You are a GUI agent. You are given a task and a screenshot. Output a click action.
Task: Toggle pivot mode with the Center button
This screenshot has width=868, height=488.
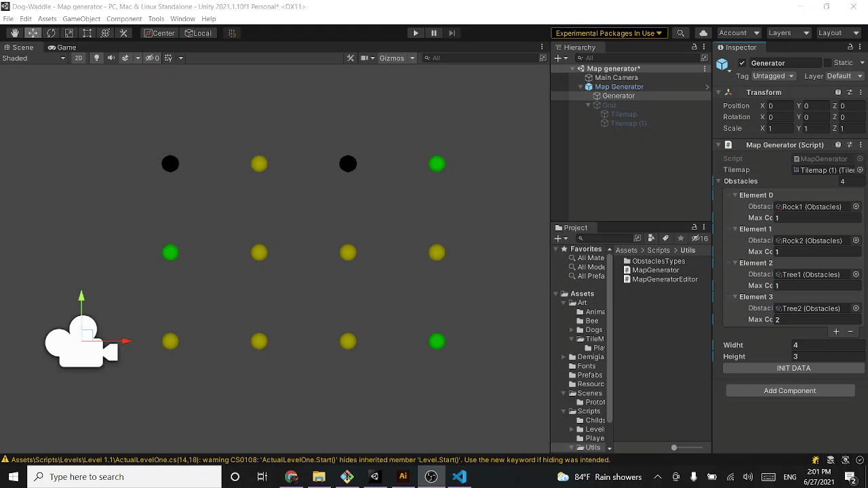point(159,33)
